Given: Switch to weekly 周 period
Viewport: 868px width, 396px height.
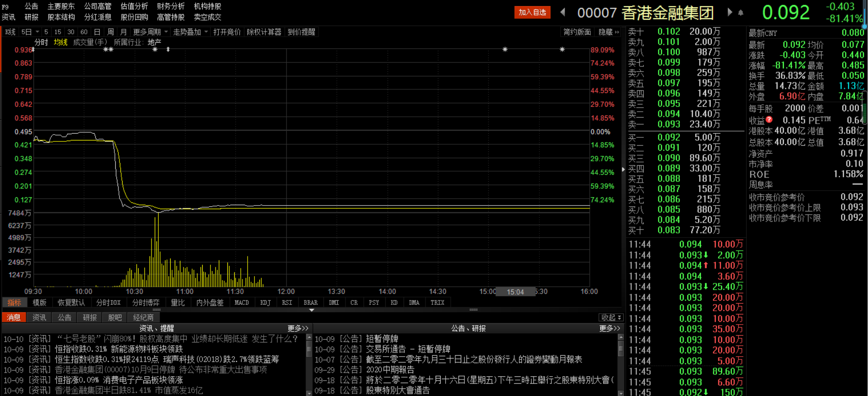Looking at the screenshot, I should pos(110,32).
